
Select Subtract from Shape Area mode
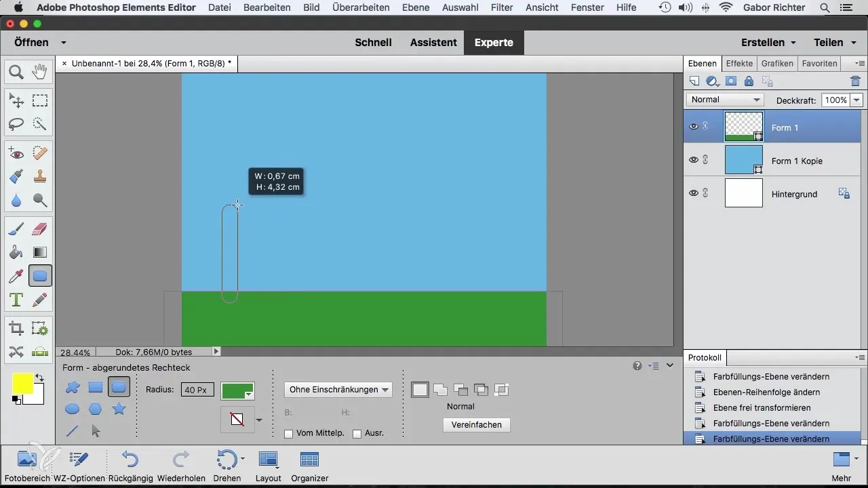coord(461,390)
